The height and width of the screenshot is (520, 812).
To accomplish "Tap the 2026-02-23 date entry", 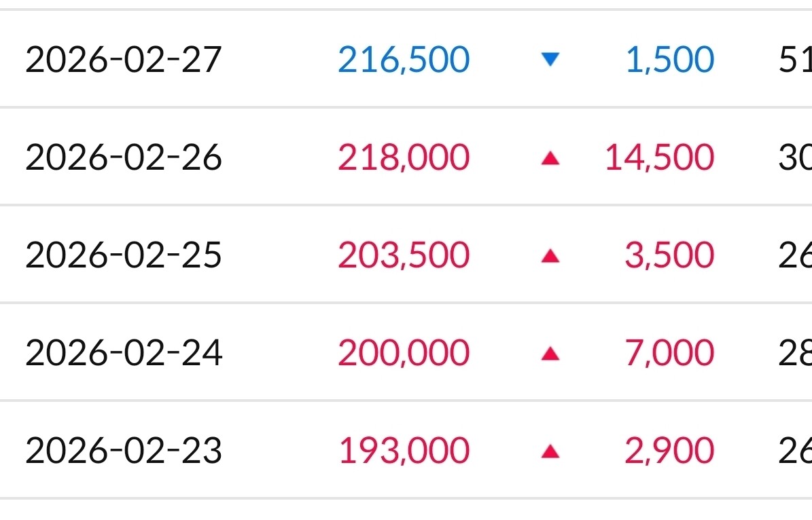I will coord(124,451).
